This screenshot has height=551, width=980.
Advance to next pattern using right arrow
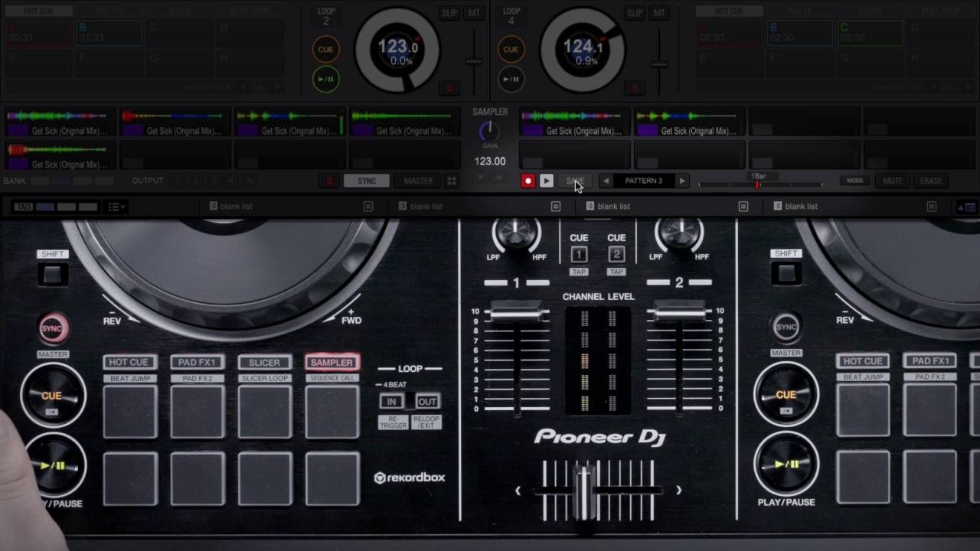(x=681, y=181)
